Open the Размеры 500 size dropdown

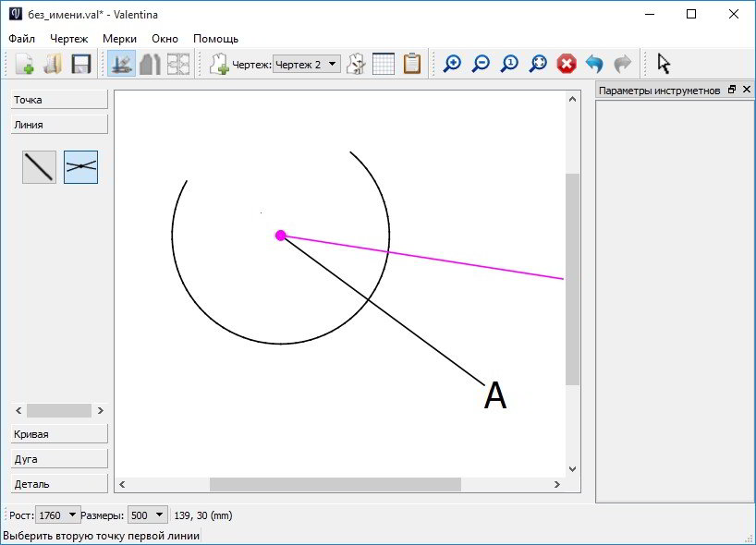(148, 515)
